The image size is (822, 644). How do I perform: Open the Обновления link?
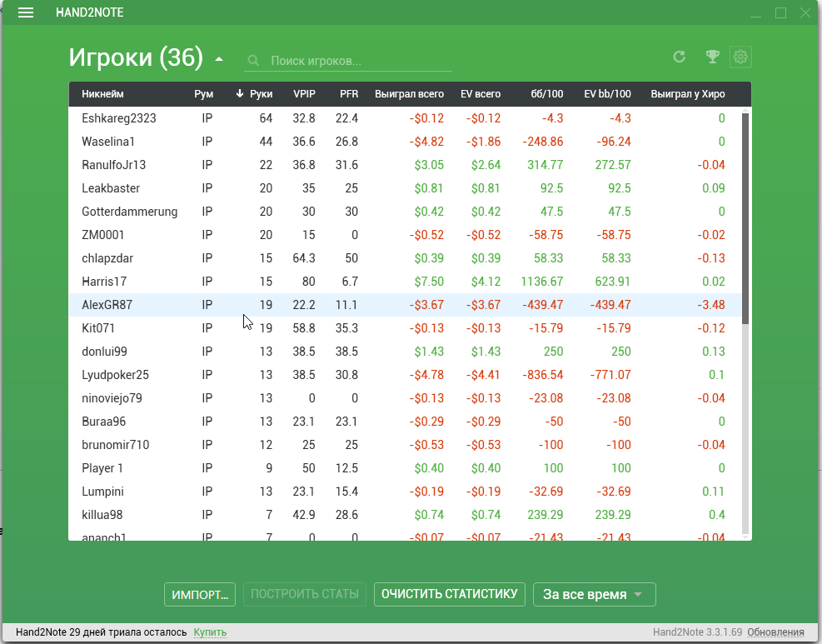(x=775, y=632)
